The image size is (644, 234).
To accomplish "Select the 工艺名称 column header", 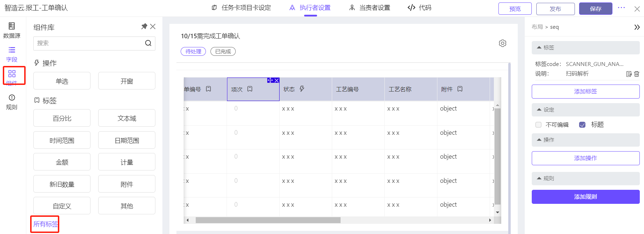I will pos(411,89).
